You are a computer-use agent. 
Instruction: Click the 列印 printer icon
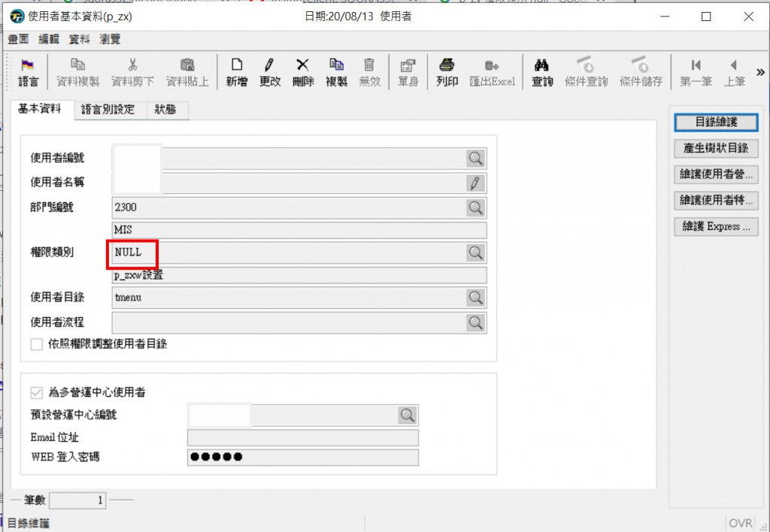click(x=447, y=65)
